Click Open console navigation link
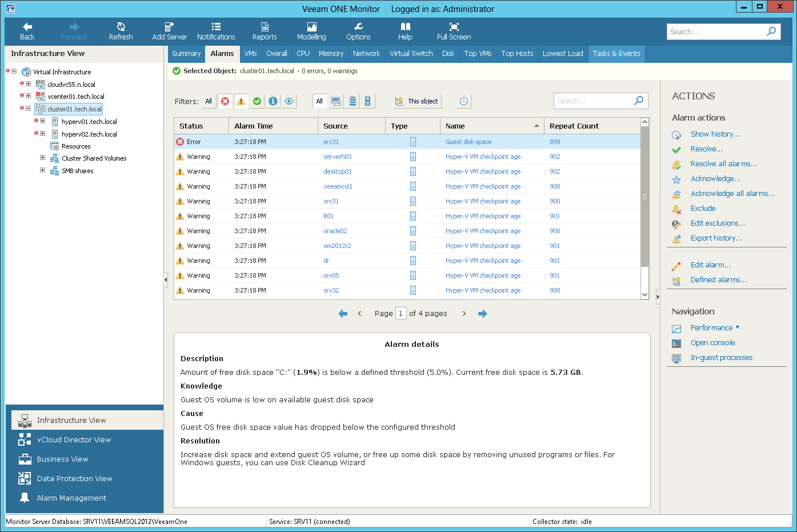The image size is (797, 532). point(712,342)
